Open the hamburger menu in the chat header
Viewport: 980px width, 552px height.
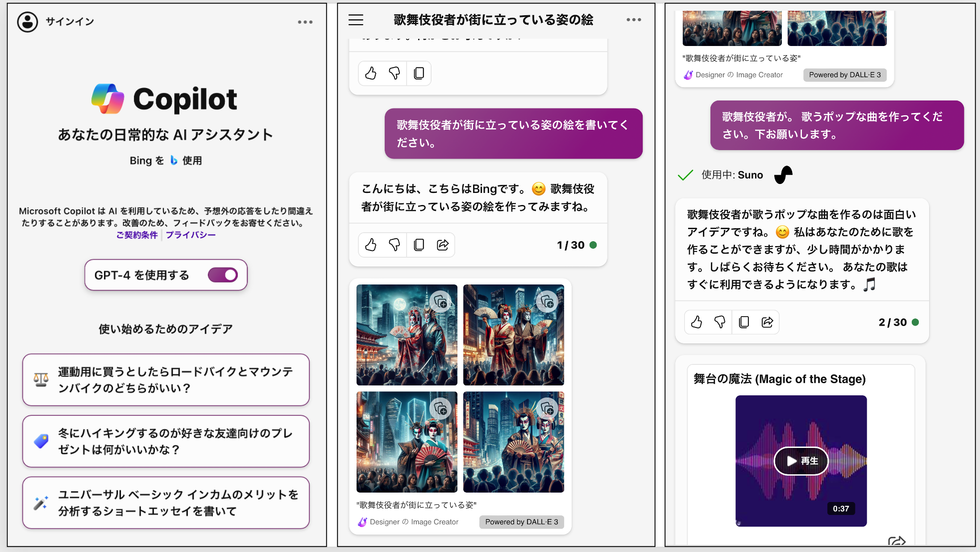click(x=356, y=20)
